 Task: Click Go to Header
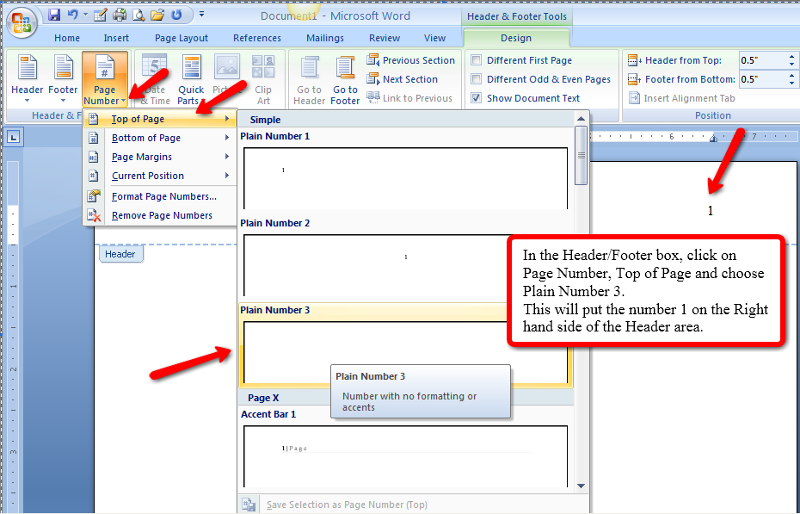pos(309,79)
